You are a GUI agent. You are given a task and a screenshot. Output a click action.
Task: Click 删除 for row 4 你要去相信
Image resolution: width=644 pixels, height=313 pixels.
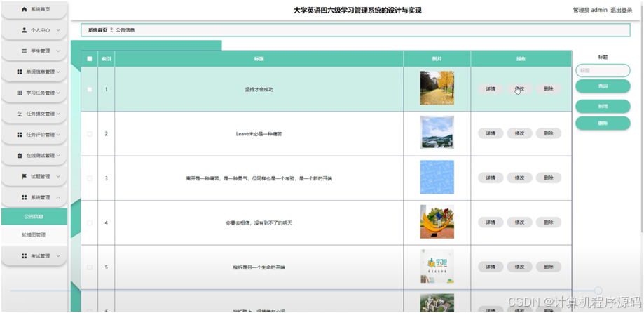point(548,222)
